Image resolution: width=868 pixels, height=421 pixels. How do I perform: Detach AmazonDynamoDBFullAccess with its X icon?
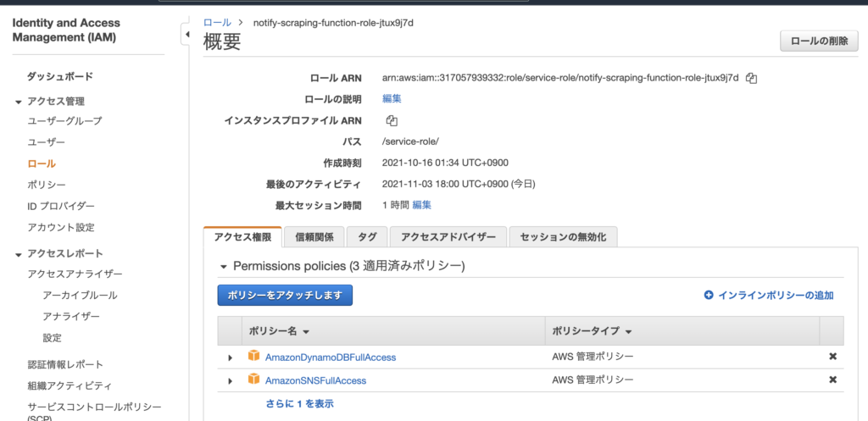click(832, 357)
